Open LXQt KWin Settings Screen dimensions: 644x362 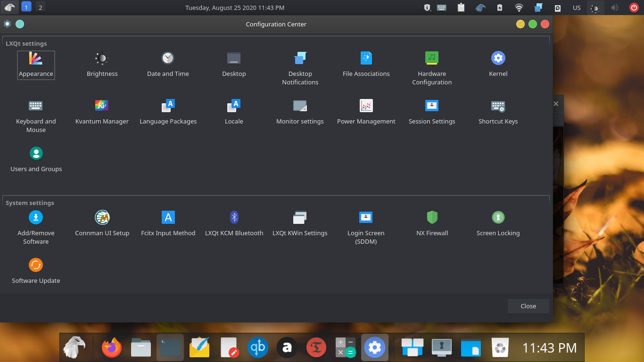[300, 224]
